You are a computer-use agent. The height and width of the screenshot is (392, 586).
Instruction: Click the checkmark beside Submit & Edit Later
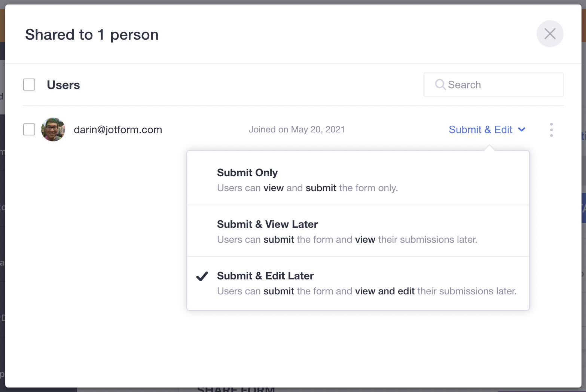(x=202, y=276)
